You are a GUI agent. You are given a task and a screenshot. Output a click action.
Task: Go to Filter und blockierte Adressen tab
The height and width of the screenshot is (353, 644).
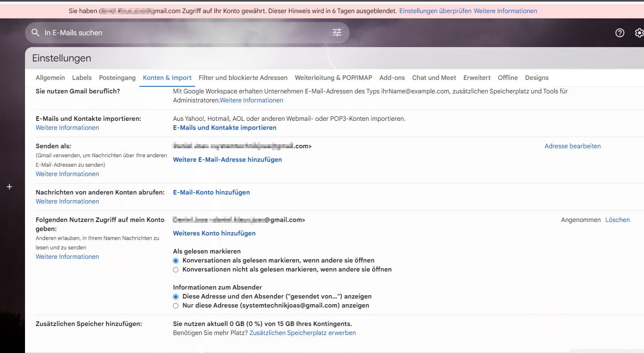(243, 78)
